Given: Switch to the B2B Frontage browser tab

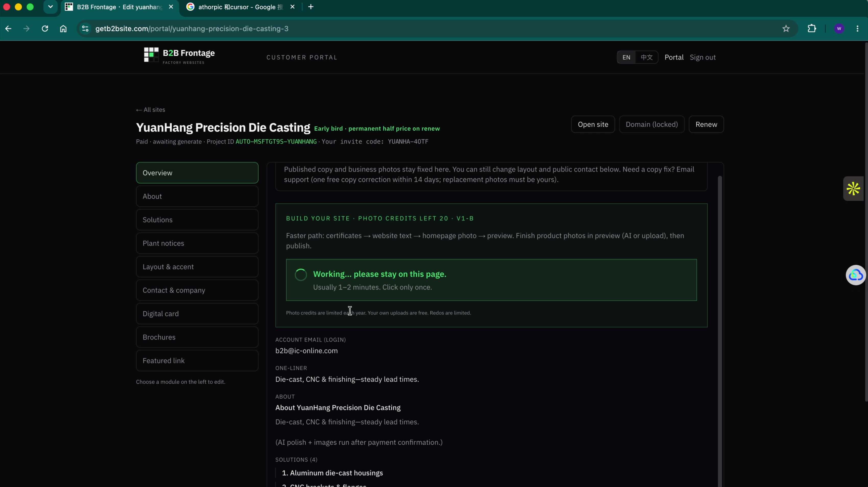Looking at the screenshot, I should click(x=120, y=7).
